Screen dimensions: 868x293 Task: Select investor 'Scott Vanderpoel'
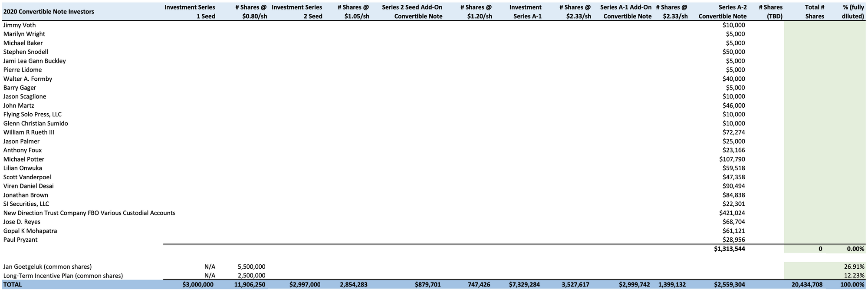(27, 177)
